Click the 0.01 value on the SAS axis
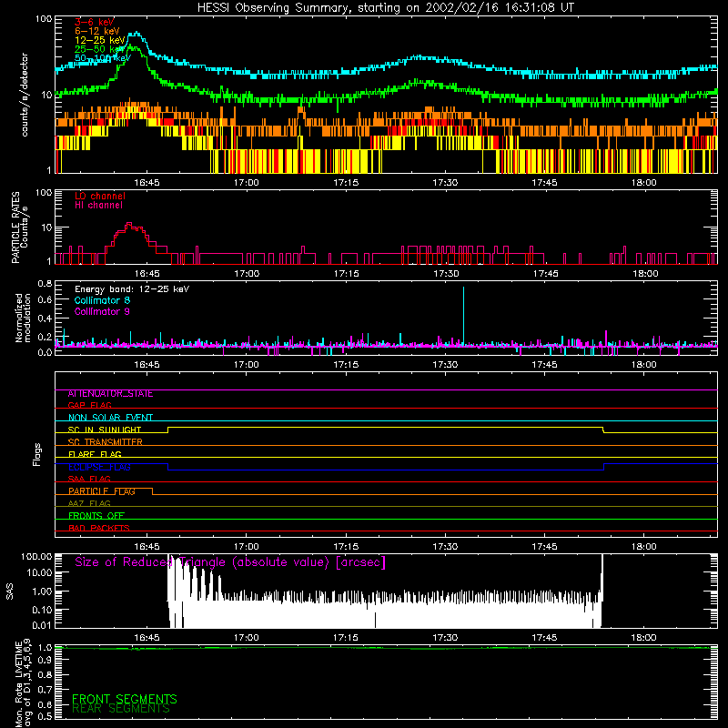The width and height of the screenshot is (728, 728). pos(42,625)
